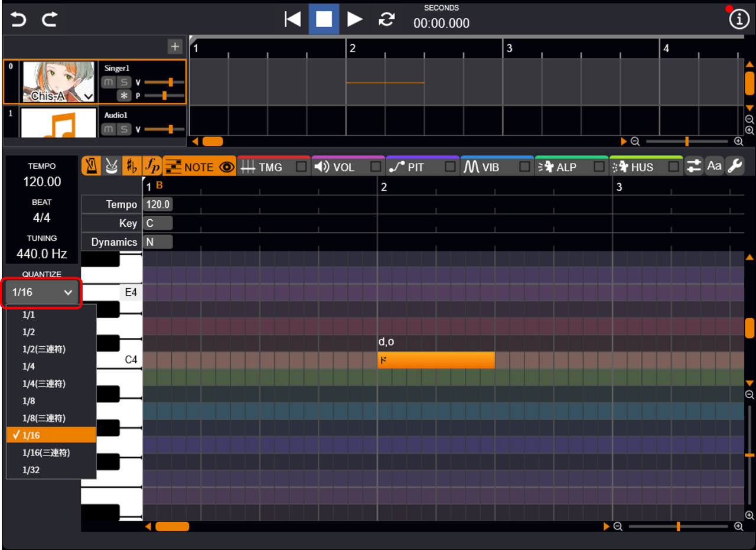This screenshot has width=756, height=550.
Task: Click the undo arrow icon
Action: [18, 19]
